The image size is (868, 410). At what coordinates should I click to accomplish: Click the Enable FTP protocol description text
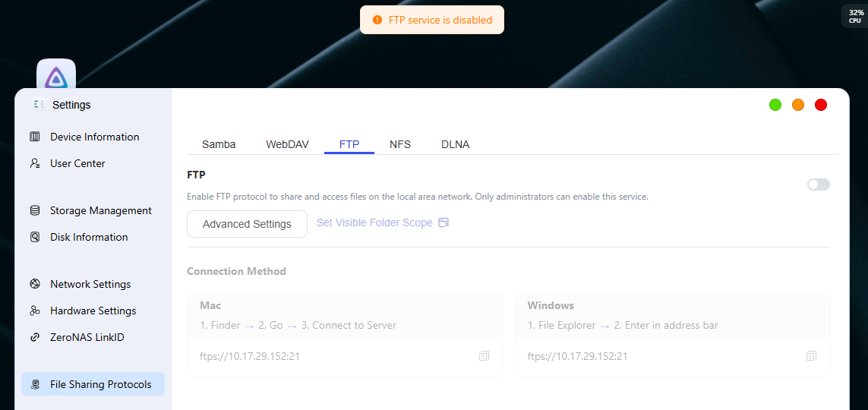click(x=418, y=197)
